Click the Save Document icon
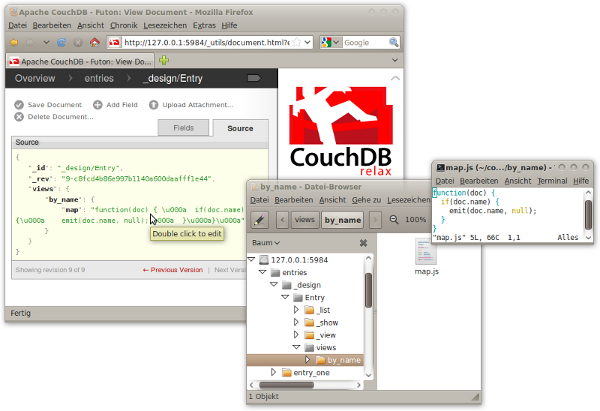Viewport: 600px width, 411px height. [19, 105]
